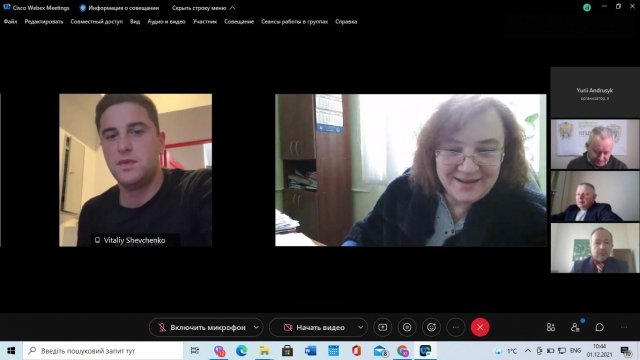This screenshot has height=360, width=640.
Task: Toggle Включить микрофон button
Action: 202,327
